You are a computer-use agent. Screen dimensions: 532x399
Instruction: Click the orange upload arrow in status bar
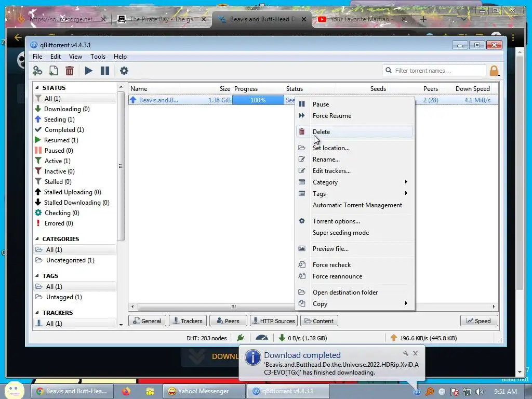pyautogui.click(x=394, y=338)
